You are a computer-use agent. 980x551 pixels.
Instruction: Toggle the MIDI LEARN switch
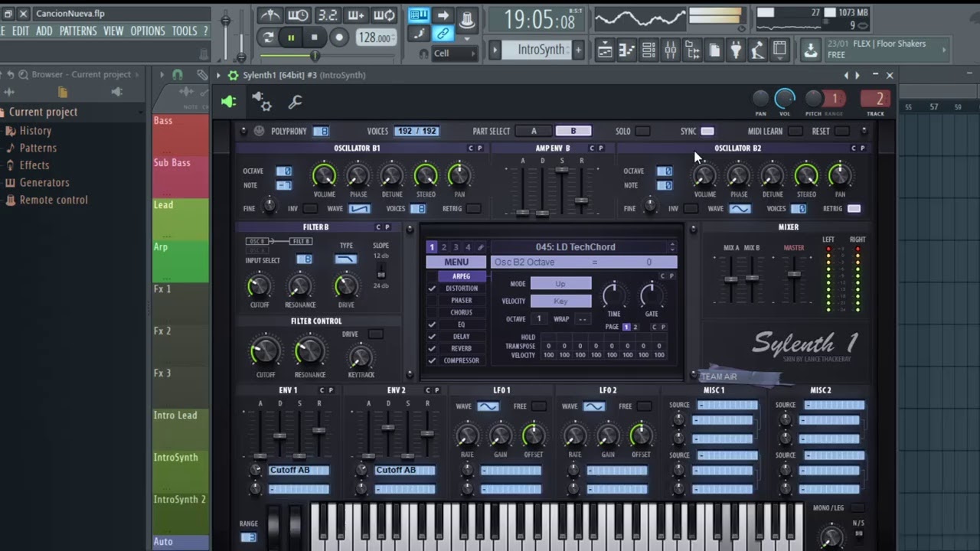(x=795, y=131)
